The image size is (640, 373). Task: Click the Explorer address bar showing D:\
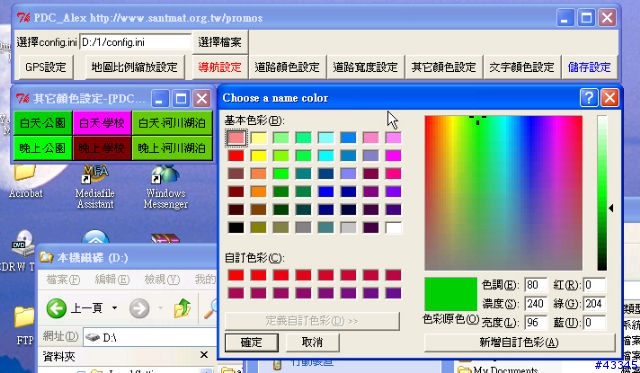[149, 337]
